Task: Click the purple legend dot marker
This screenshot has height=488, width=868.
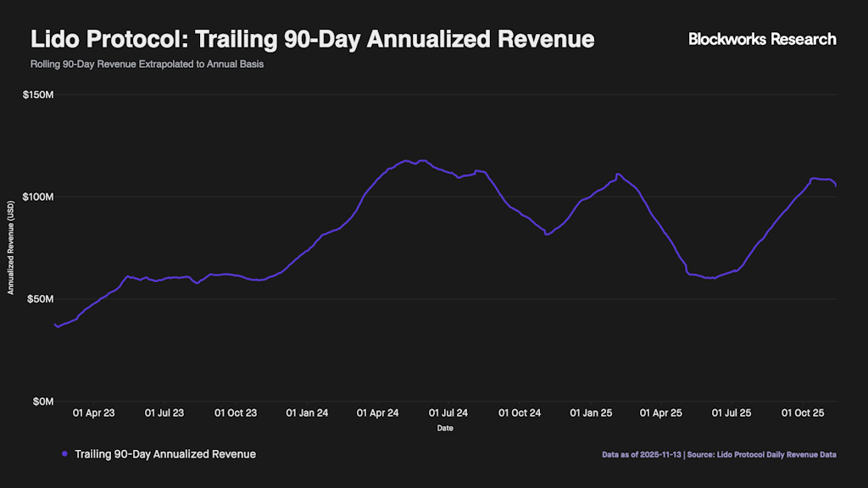Action: pos(64,454)
